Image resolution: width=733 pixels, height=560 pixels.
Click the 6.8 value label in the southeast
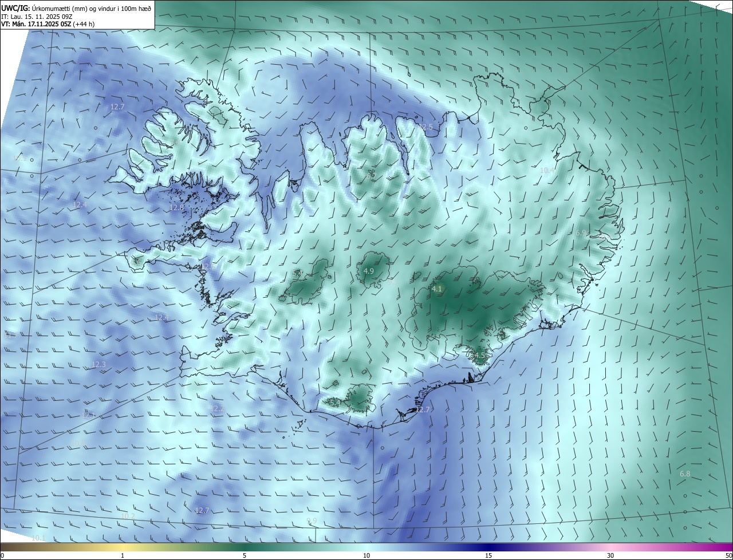685,474
